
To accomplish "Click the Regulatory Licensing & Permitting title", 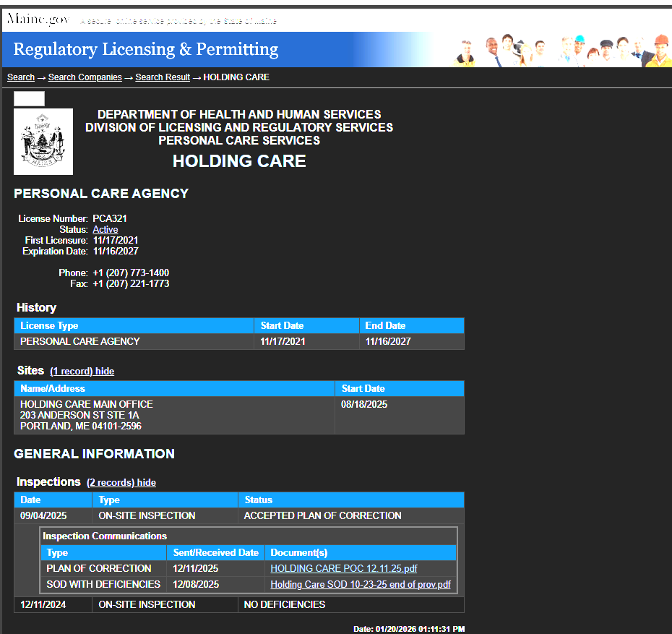I will tap(145, 50).
